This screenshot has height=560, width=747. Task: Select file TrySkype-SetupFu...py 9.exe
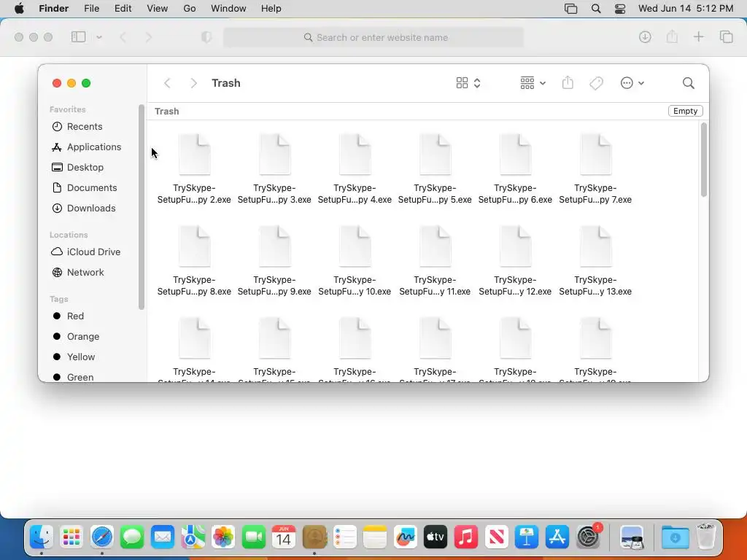point(274,261)
